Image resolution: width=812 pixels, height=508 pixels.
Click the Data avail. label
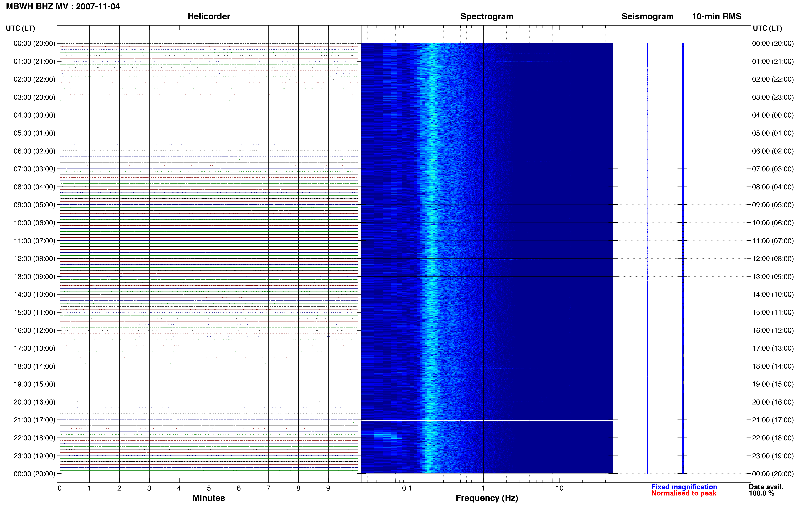coord(766,487)
